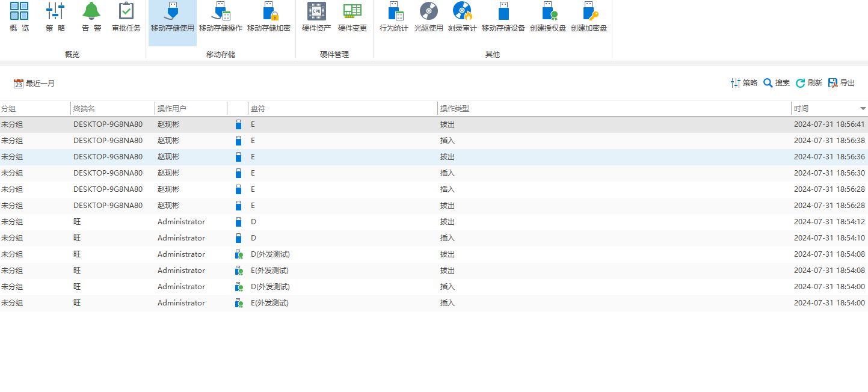
Task: Click DESKTOP-9G8NA80 in the 18:56:41 row
Action: (x=108, y=124)
